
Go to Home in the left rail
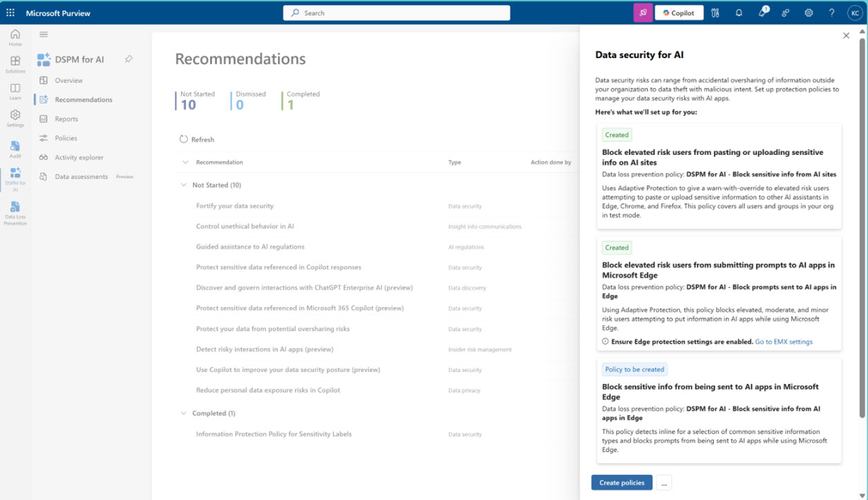(x=15, y=37)
